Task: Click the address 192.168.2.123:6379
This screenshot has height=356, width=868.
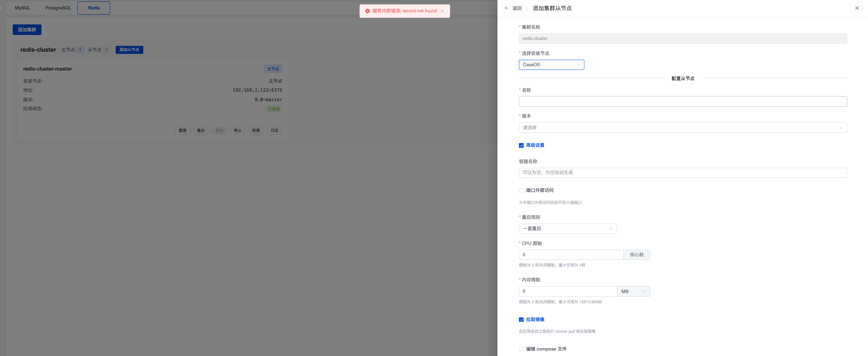Action: click(x=257, y=90)
